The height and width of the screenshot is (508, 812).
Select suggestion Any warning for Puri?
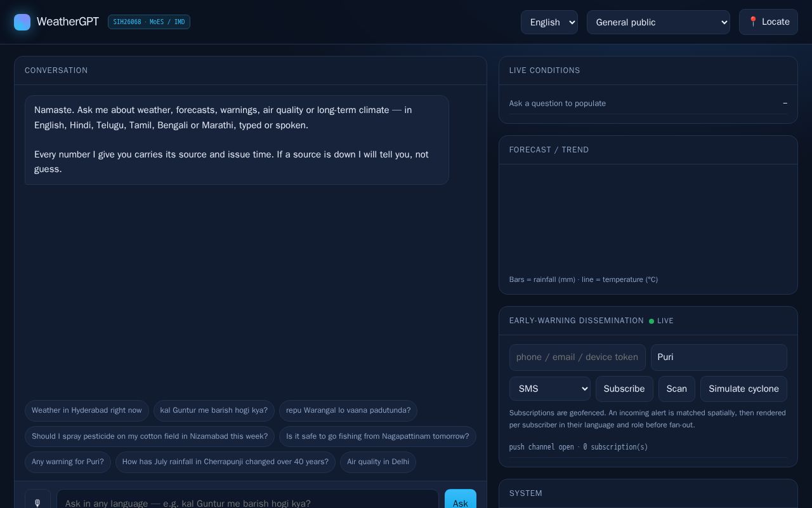tap(68, 462)
